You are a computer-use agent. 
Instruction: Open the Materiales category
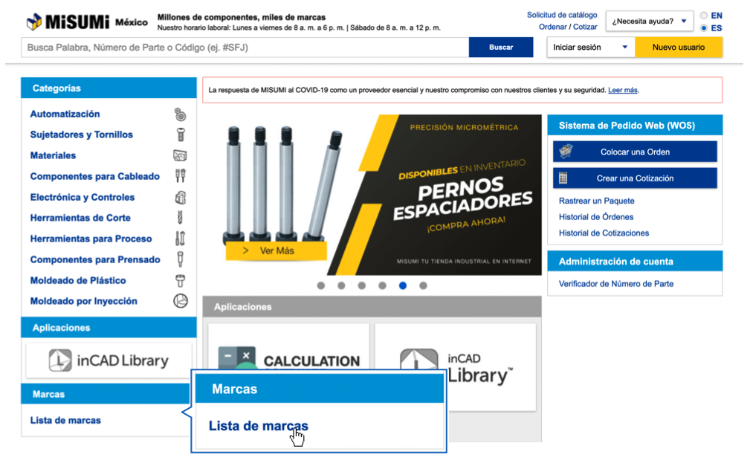point(53,155)
